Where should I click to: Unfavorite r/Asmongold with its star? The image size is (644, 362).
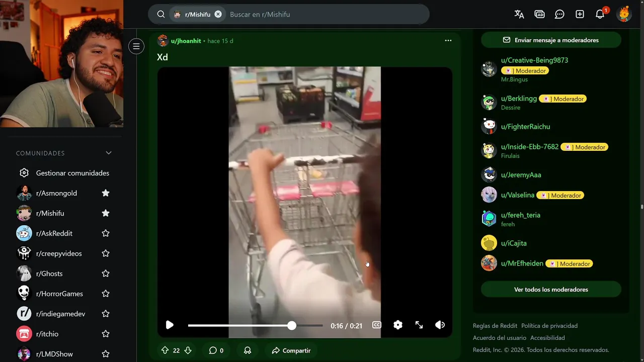106,193
